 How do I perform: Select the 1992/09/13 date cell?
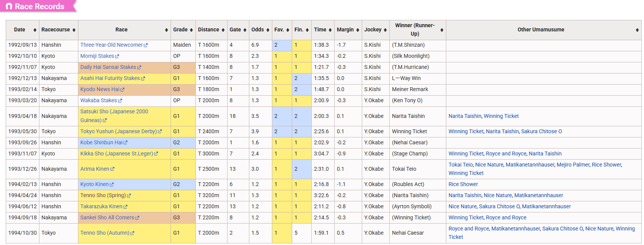23,45
